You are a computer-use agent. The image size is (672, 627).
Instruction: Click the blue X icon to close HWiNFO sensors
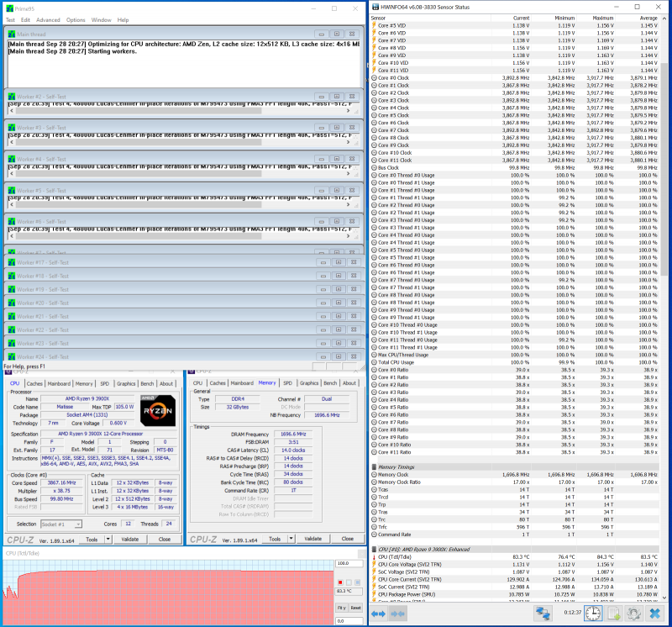654,614
